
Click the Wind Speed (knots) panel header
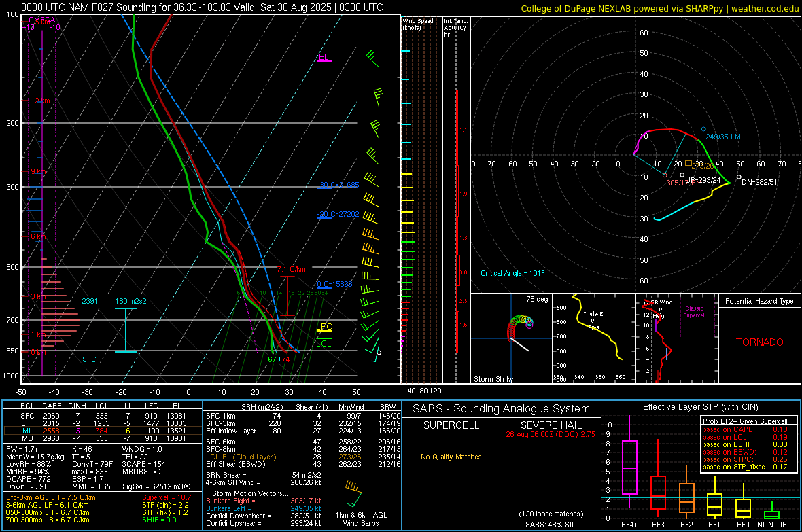418,24
